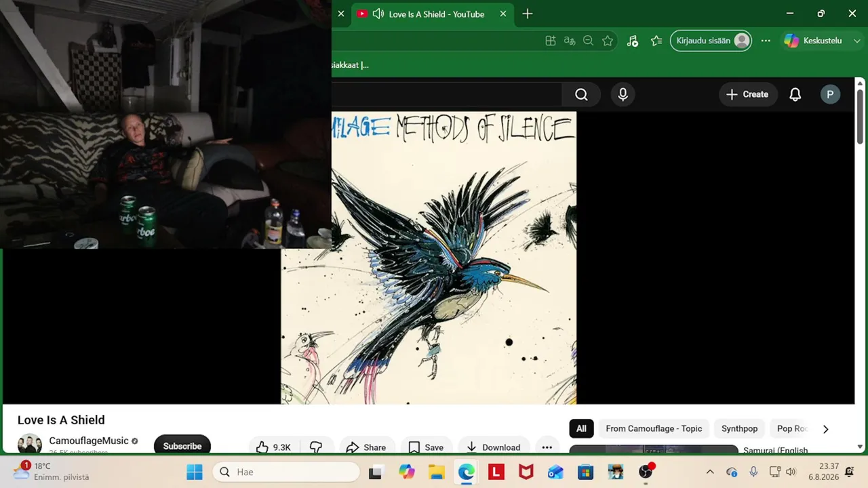
Task: Click the translate page icon
Action: pos(570,41)
